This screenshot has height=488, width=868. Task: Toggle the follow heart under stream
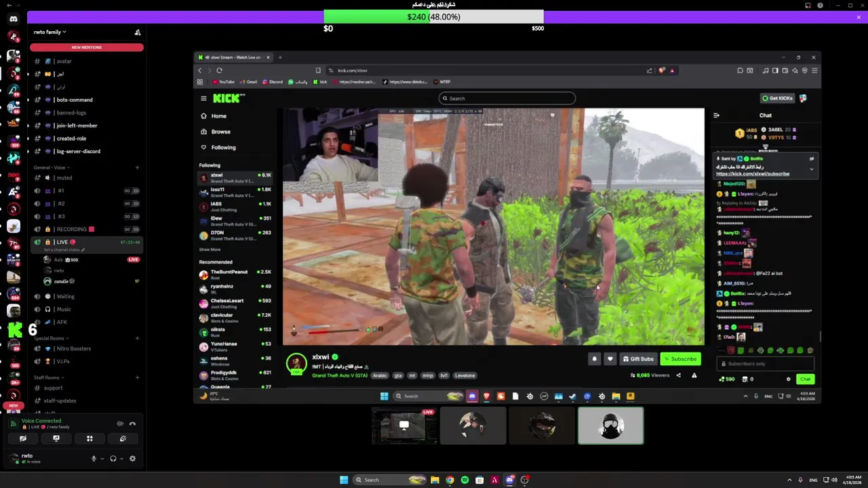(x=610, y=359)
